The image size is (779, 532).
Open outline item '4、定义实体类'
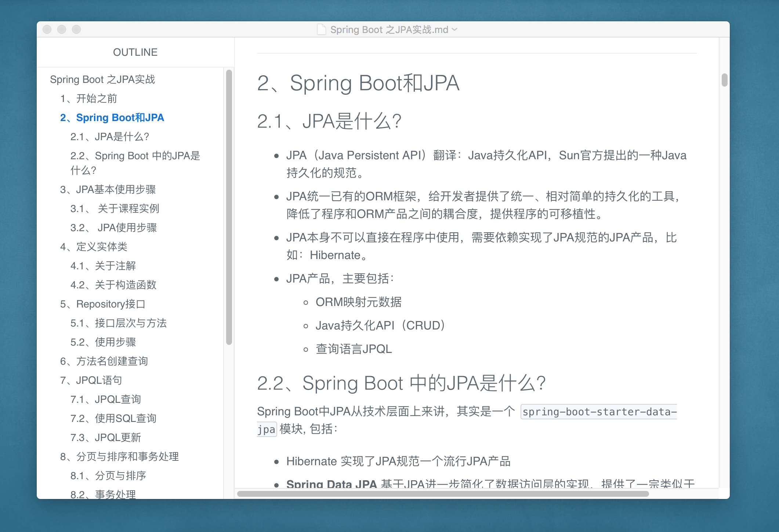94,247
